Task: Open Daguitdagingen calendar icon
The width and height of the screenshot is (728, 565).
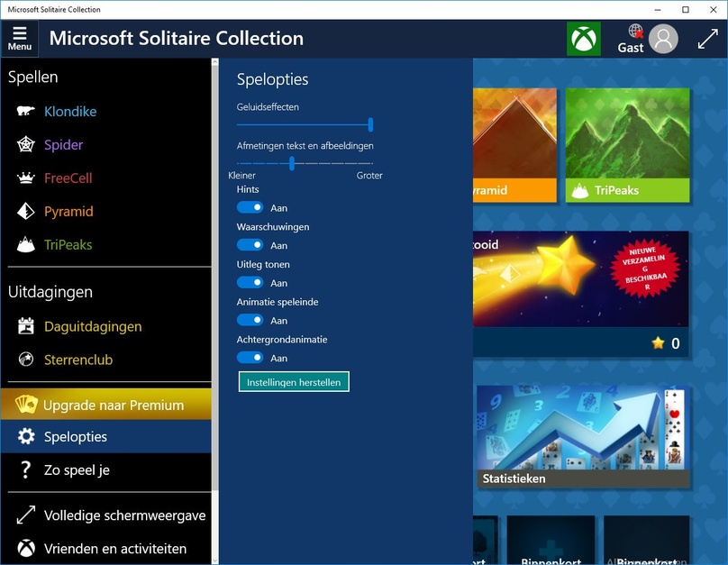Action: 26,326
